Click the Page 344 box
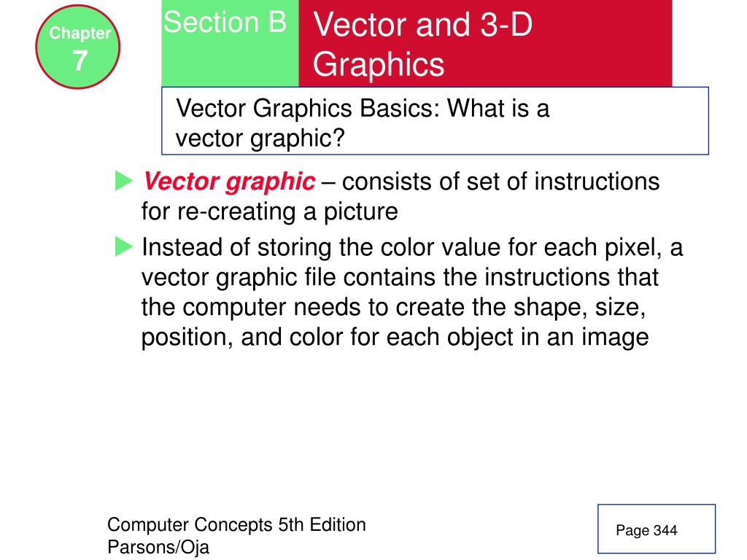This screenshot has width=747, height=560. click(657, 529)
